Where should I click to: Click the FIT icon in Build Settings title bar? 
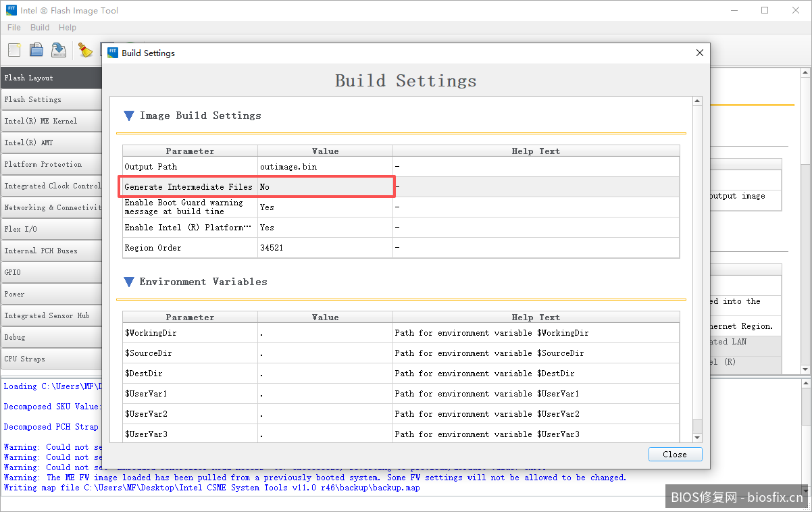pyautogui.click(x=113, y=53)
